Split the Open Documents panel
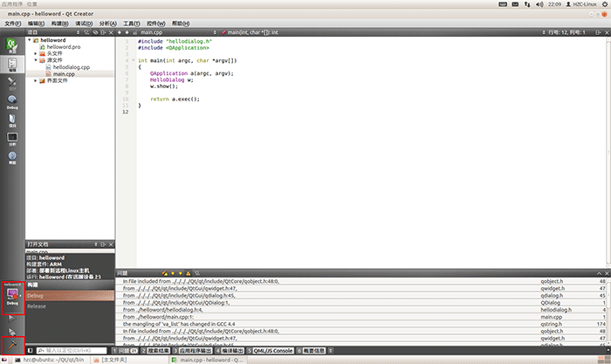This screenshot has width=611, height=364. 103,244
